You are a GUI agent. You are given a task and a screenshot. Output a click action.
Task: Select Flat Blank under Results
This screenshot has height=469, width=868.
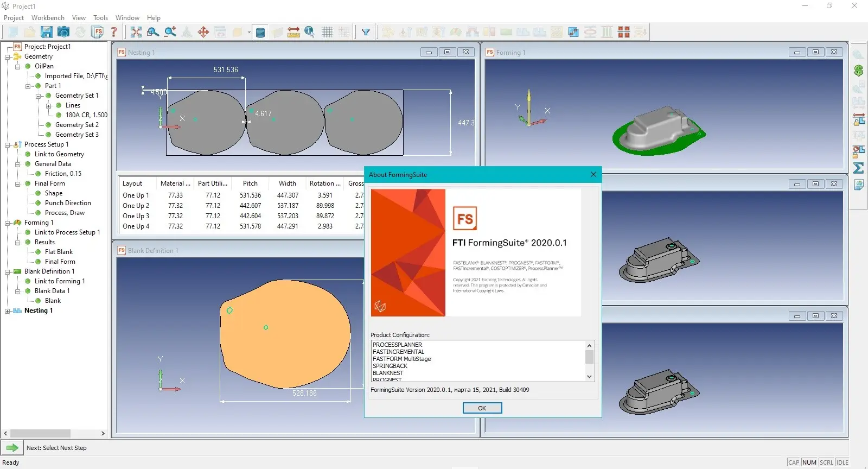point(59,252)
